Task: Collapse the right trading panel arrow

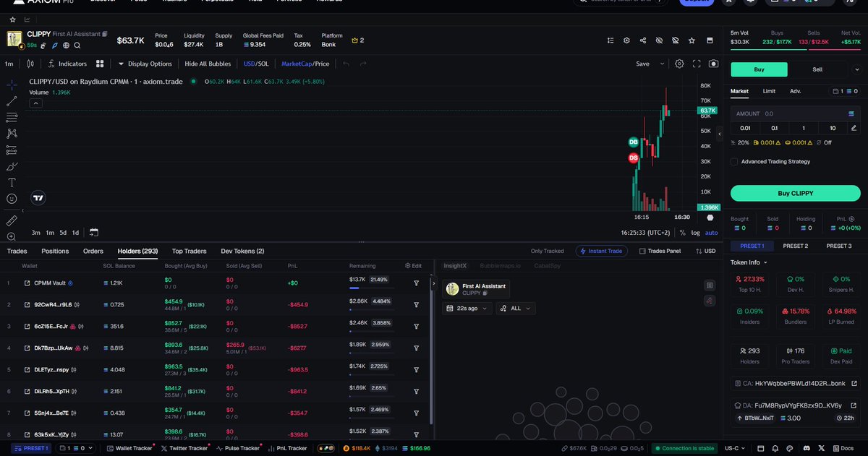Action: click(720, 134)
